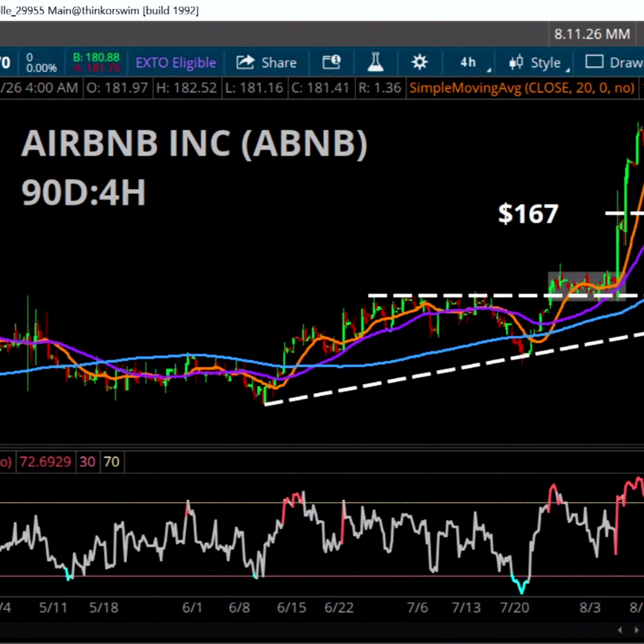Click the 7/20 date axis label
This screenshot has width=644, height=644.
(515, 608)
